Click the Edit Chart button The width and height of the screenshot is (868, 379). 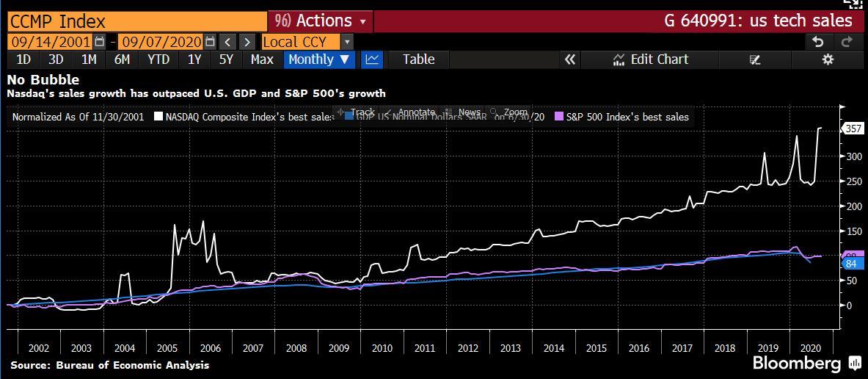650,59
